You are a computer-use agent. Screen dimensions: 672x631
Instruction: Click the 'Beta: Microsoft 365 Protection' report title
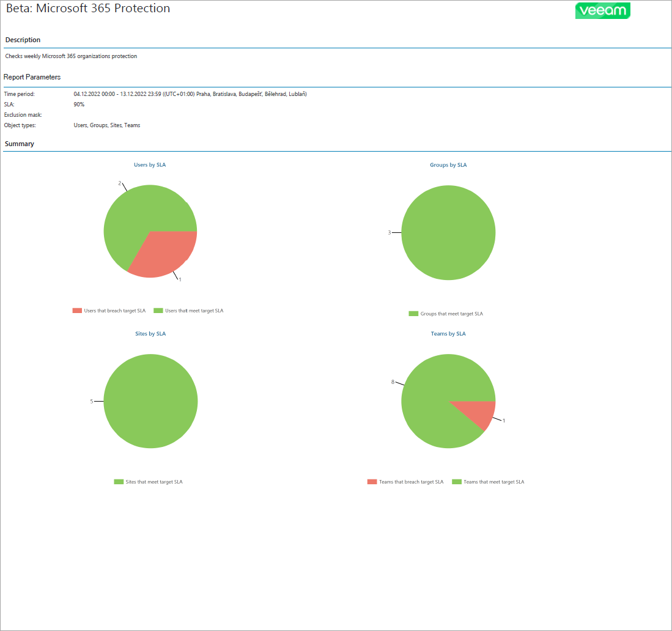coord(88,8)
